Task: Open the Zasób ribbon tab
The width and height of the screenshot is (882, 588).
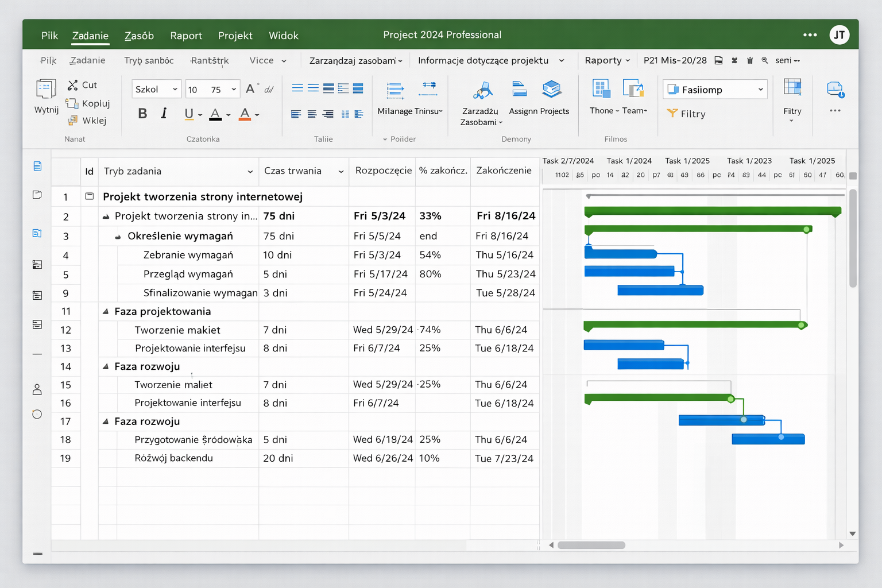Action: (139, 36)
